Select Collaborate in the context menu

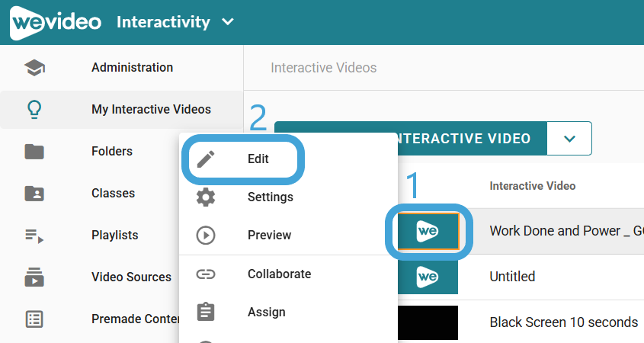coord(279,274)
